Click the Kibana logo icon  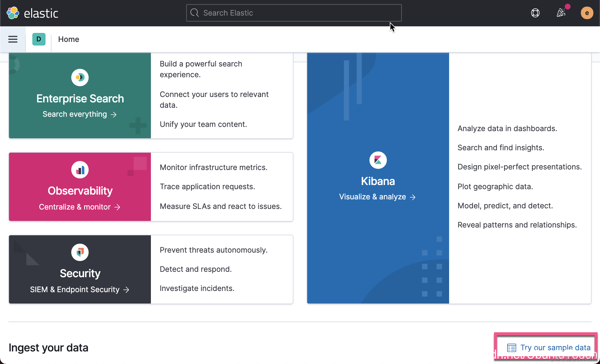[378, 160]
